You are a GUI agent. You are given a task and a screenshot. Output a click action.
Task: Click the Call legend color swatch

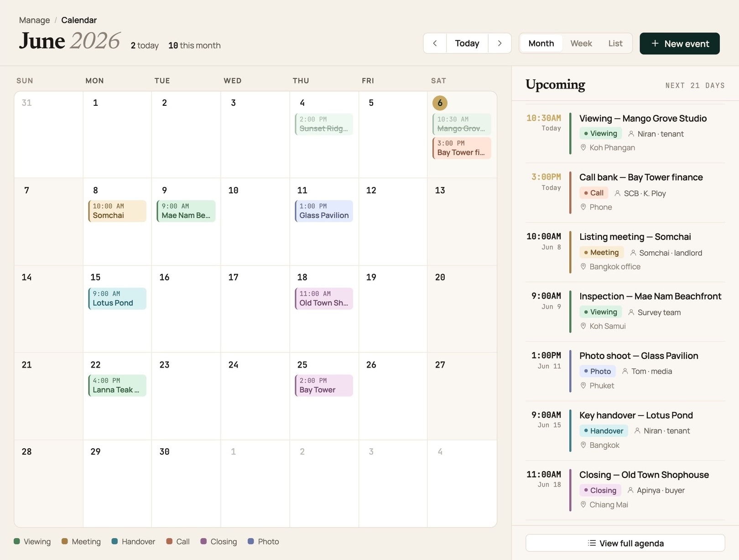[169, 541]
